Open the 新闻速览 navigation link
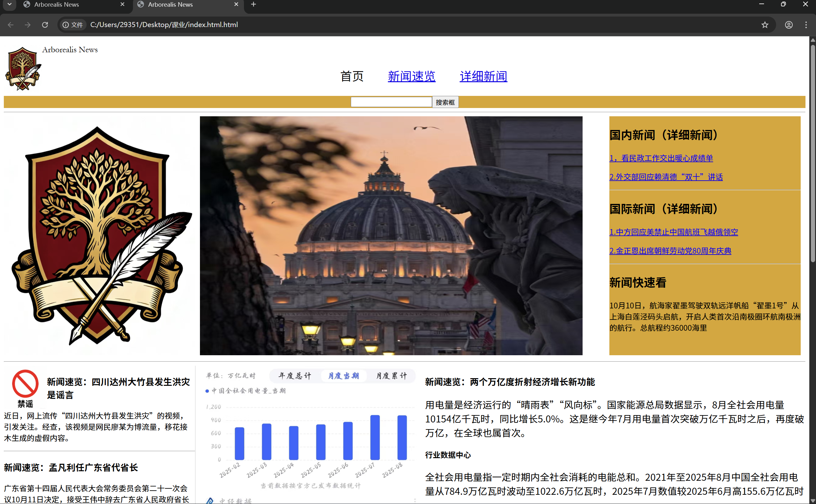Screen dimensions: 816x504 click(x=411, y=76)
